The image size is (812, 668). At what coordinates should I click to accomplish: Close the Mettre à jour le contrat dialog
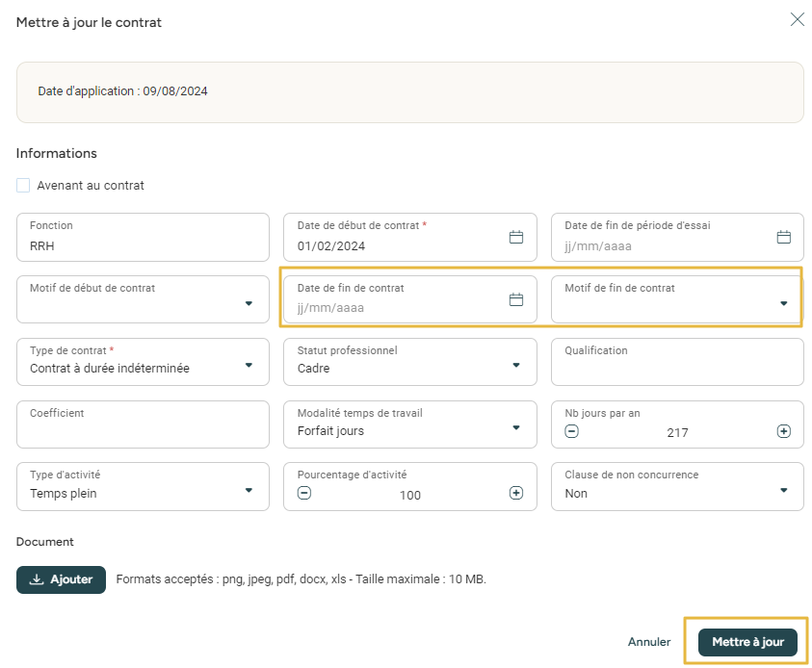click(x=797, y=20)
